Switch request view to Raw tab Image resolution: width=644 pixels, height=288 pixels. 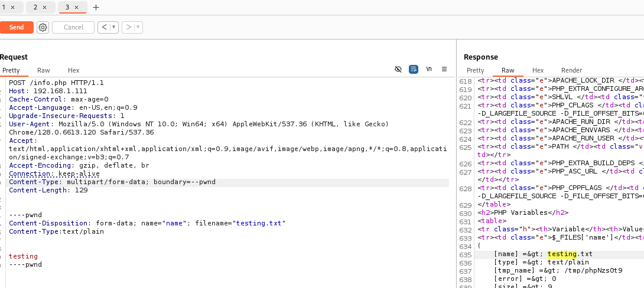44,70
